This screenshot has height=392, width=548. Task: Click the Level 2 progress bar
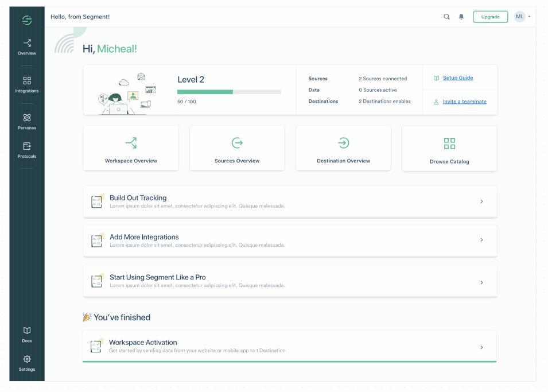(229, 92)
